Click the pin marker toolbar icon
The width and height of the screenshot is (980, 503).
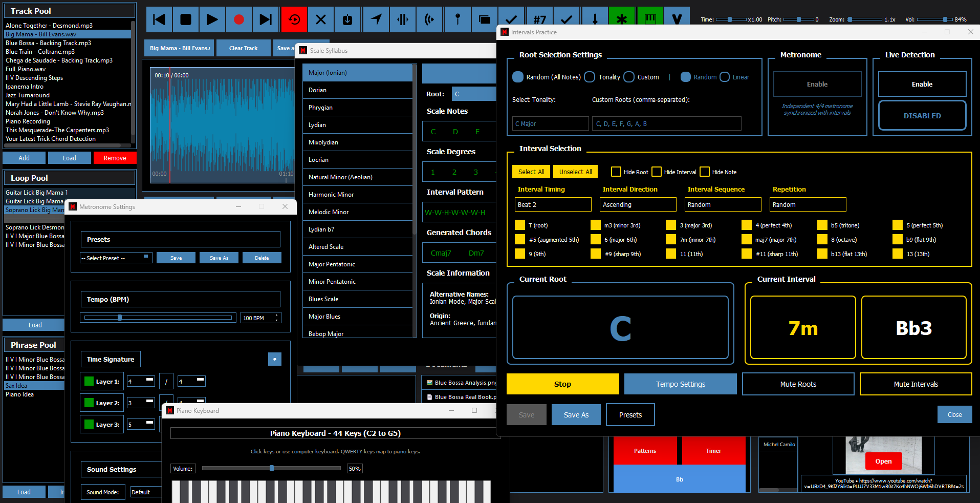tap(458, 19)
